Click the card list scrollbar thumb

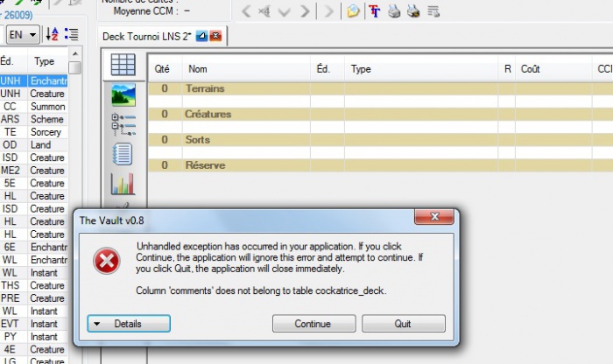(x=74, y=67)
